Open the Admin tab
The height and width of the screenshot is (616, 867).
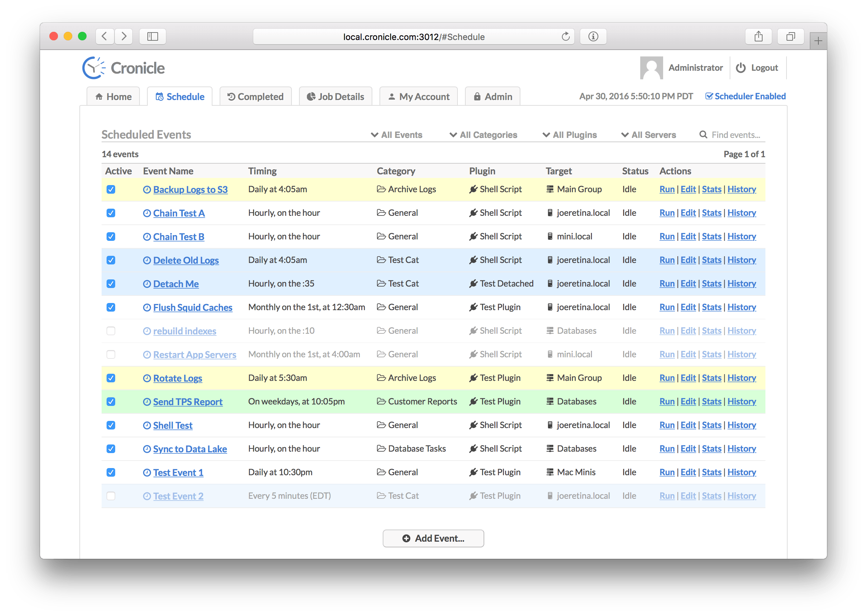point(493,97)
